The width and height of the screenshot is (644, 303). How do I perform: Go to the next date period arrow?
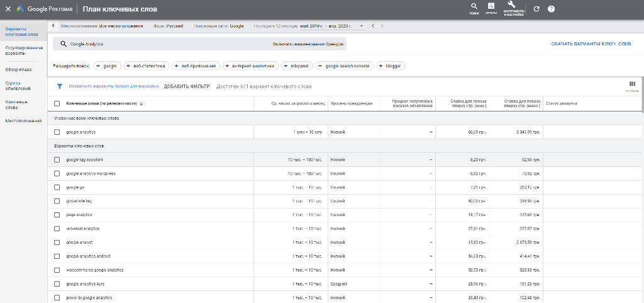tap(382, 26)
